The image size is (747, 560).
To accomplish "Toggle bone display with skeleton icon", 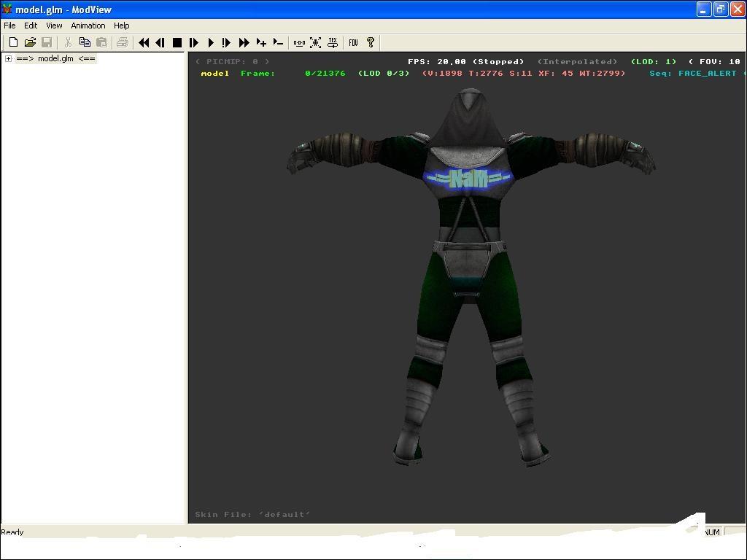I will (315, 43).
